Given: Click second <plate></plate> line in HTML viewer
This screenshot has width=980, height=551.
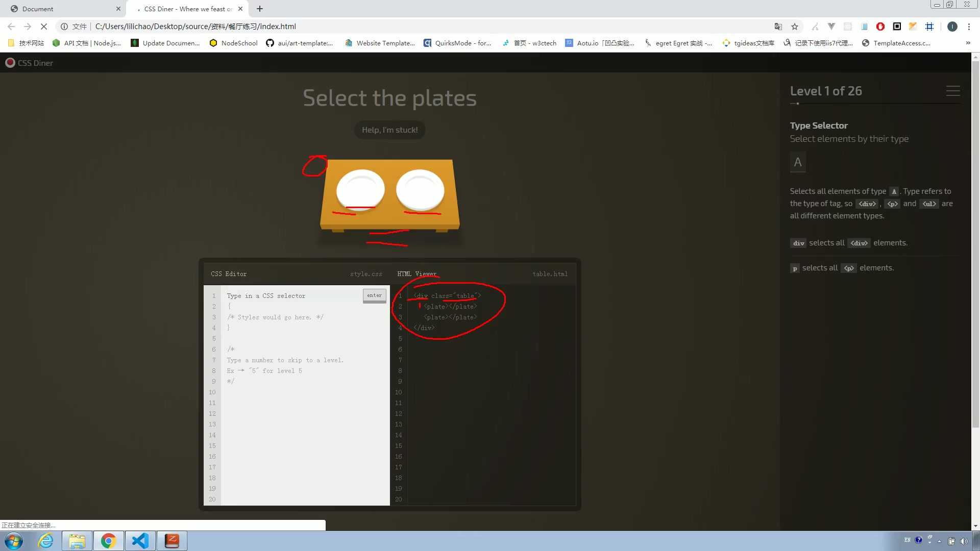Looking at the screenshot, I should [x=451, y=317].
